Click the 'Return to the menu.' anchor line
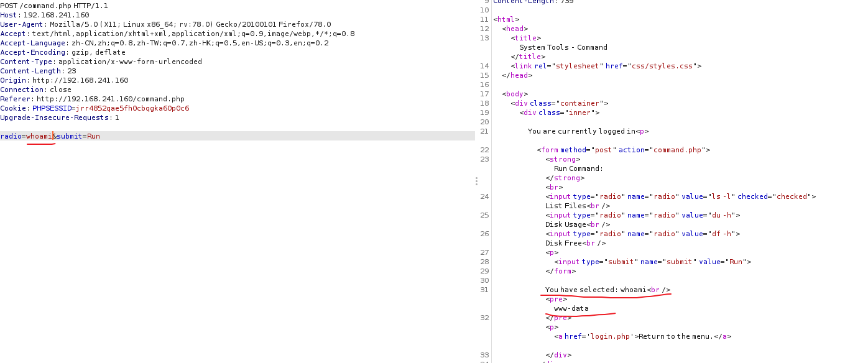The image size is (868, 363). click(x=643, y=336)
